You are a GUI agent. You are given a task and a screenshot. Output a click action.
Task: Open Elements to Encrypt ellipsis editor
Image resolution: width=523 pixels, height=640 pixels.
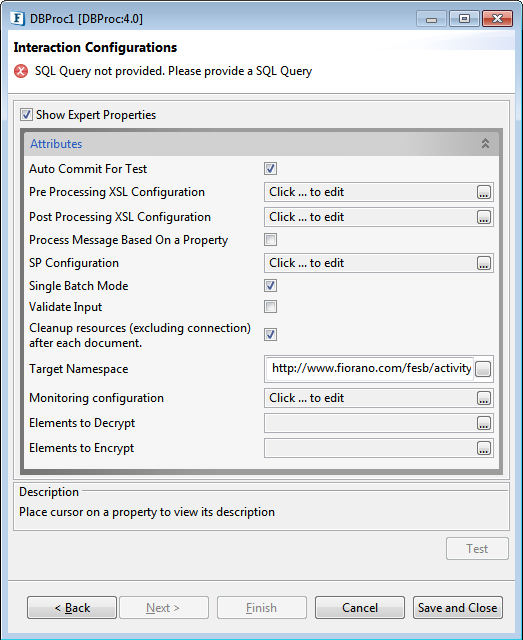(483, 449)
